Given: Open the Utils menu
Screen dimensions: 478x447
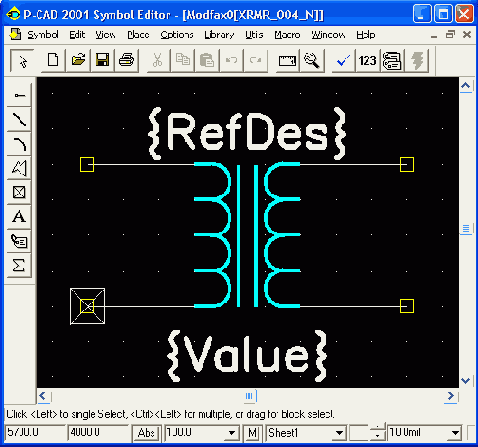Looking at the screenshot, I should coord(254,35).
